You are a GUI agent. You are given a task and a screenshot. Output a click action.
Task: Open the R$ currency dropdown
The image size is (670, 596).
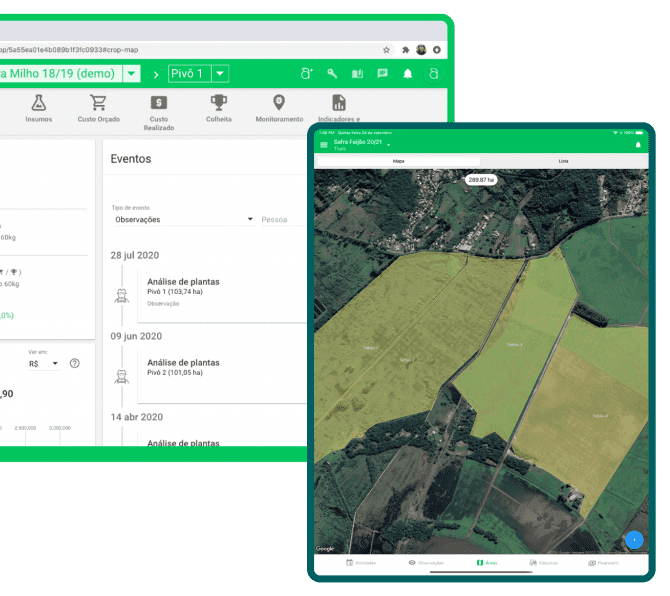click(x=45, y=364)
